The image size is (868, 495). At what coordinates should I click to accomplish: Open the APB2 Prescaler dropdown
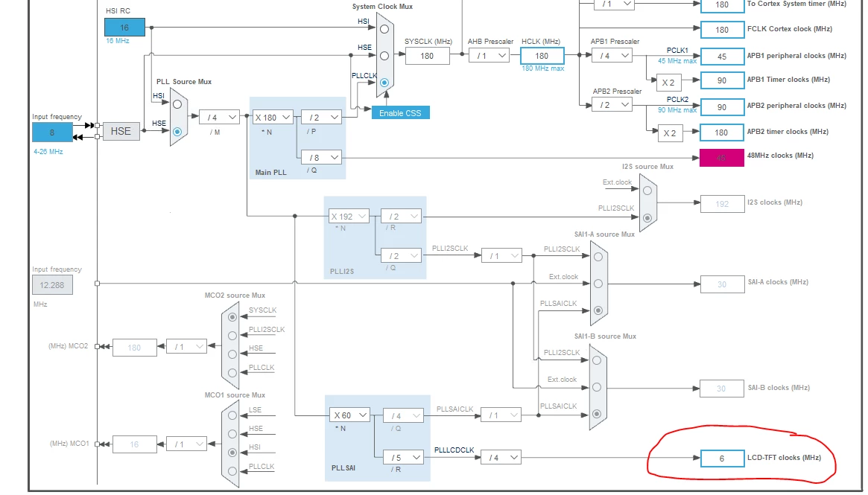click(612, 105)
